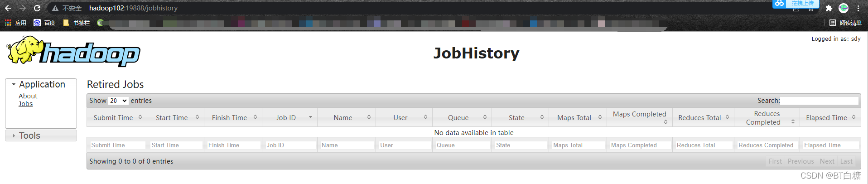Sort by Maps Completed column header
This screenshot has width=868, height=184.
point(639,117)
